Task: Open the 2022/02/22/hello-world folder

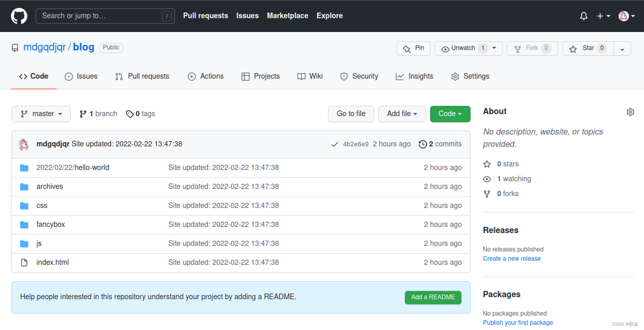Action: coord(73,167)
